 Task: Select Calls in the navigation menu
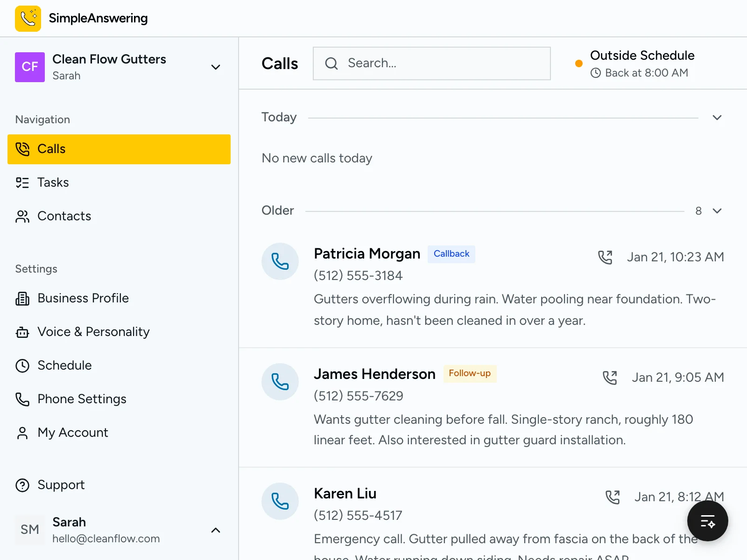[x=51, y=149]
